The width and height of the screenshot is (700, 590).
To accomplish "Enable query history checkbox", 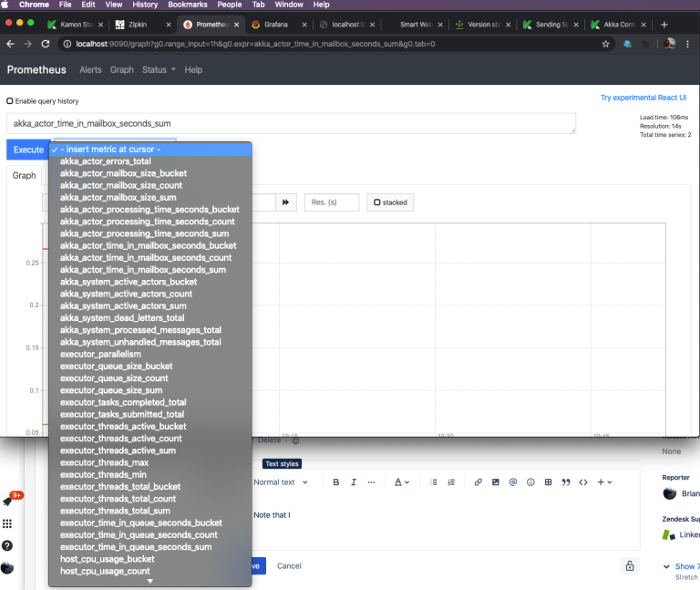I will pos(9,101).
